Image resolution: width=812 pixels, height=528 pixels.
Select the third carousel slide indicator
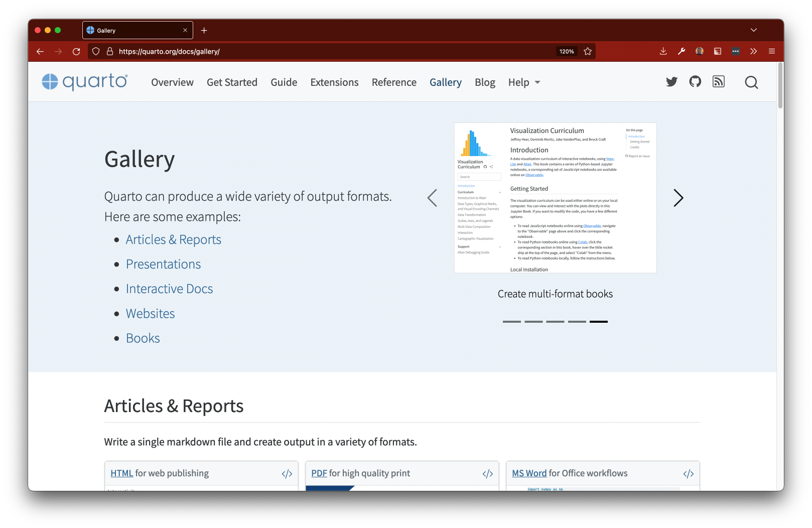coord(555,321)
